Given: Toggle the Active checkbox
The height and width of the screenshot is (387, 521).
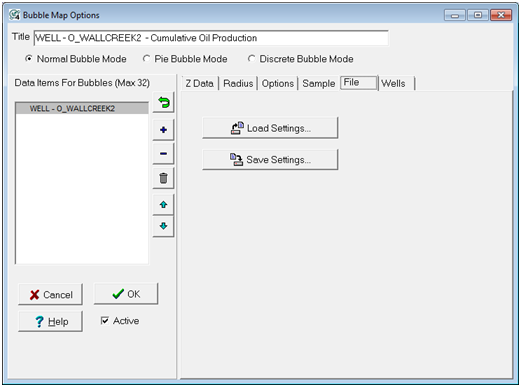Looking at the screenshot, I should (x=105, y=321).
